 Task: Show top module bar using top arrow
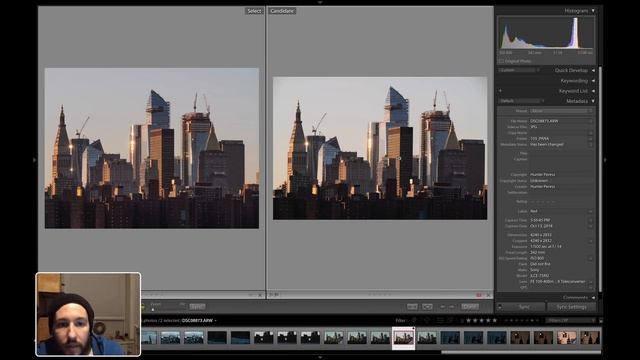tap(320, 2)
